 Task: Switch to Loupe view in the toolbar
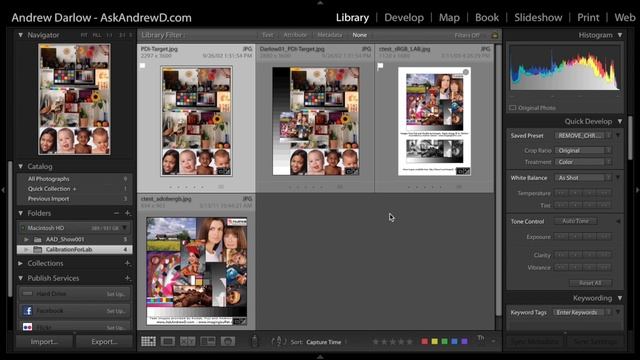click(168, 341)
